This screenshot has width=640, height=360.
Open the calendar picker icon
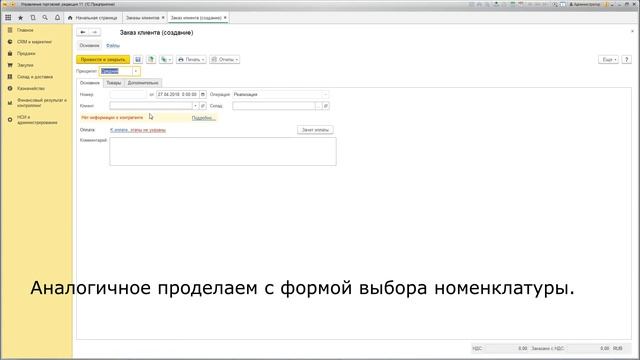pos(202,94)
